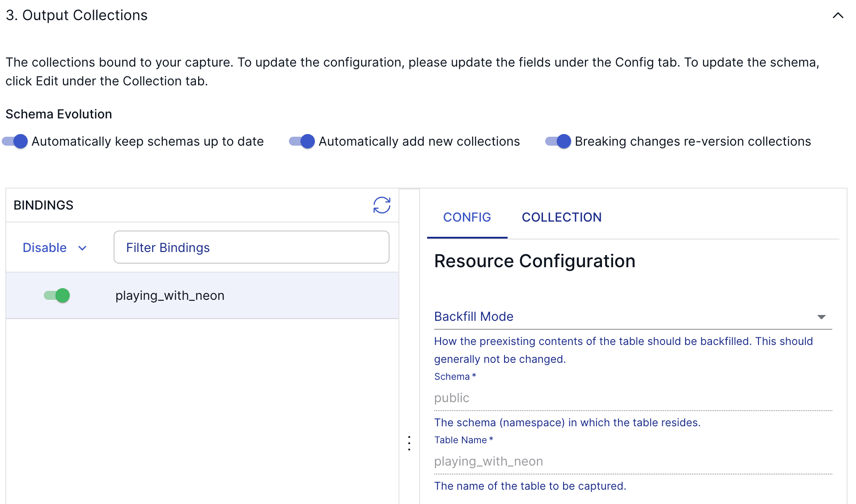Toggle automatically keep schemas up to date
The image size is (856, 504).
(15, 142)
